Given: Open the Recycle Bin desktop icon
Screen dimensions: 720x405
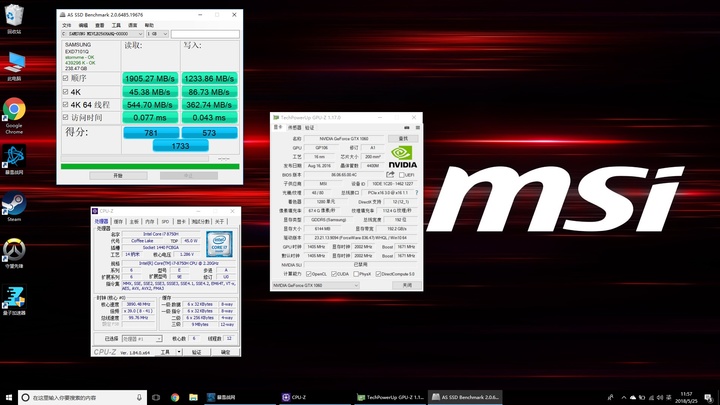Looking at the screenshot, I should tap(14, 18).
